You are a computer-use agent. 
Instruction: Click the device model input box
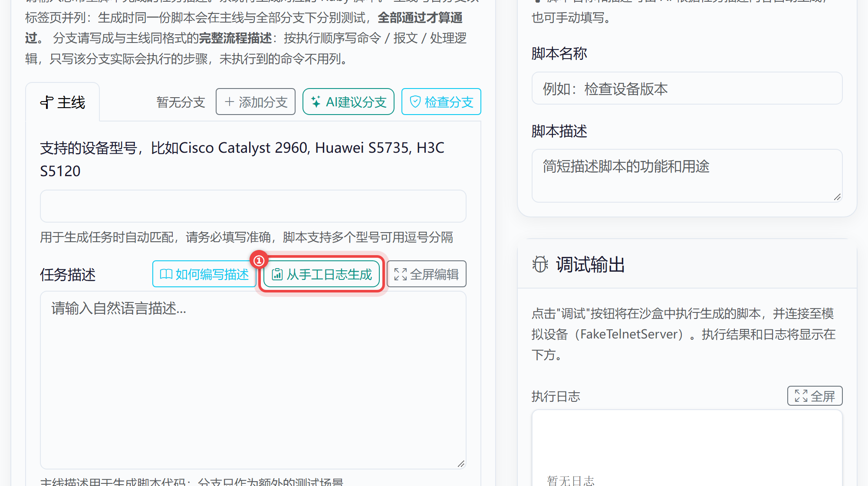click(x=253, y=206)
